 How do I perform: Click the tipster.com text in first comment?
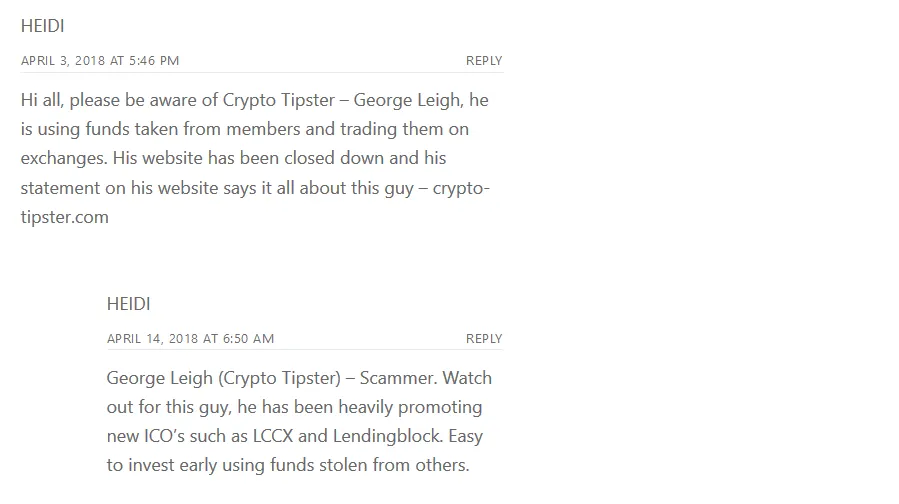click(64, 217)
